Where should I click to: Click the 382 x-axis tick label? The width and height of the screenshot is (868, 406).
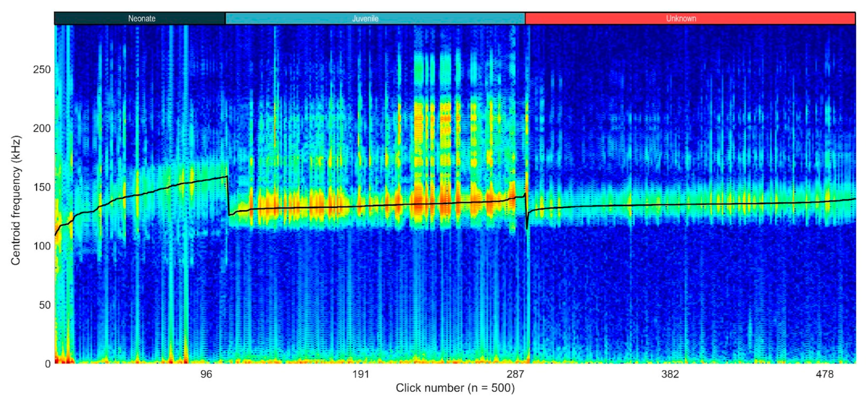pyautogui.click(x=670, y=374)
